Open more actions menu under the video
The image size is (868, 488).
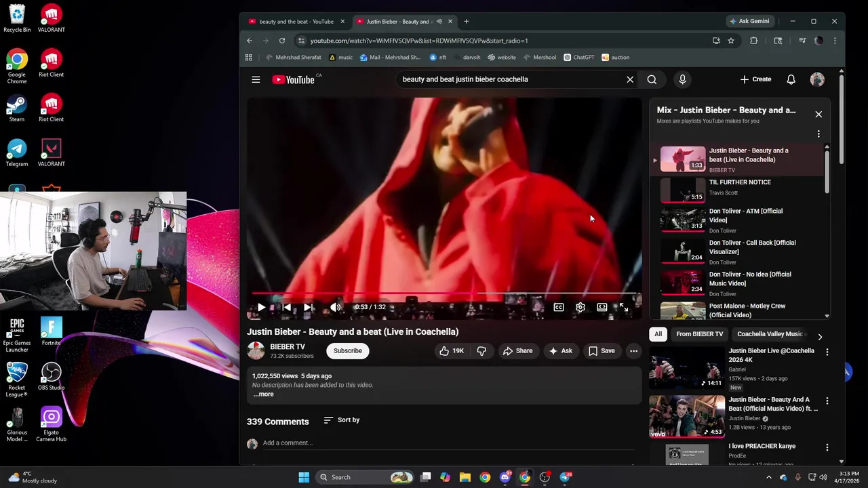633,350
